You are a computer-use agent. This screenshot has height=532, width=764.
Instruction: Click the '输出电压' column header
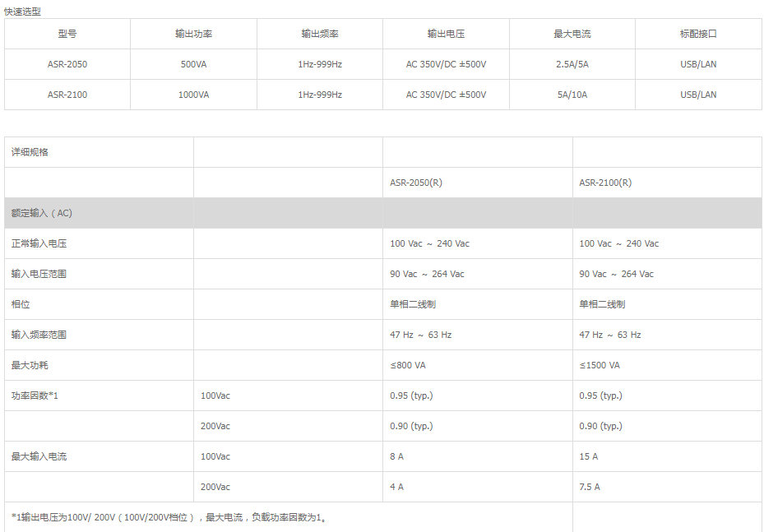[446, 34]
